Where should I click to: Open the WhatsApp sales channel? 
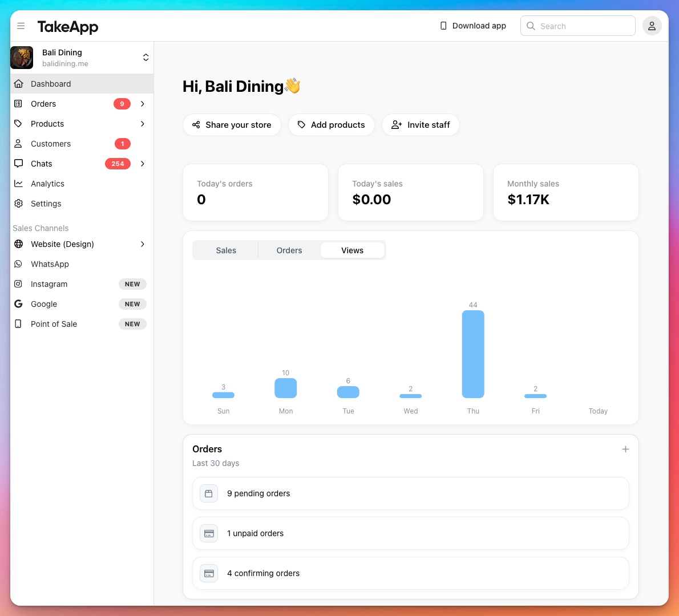tap(82, 264)
